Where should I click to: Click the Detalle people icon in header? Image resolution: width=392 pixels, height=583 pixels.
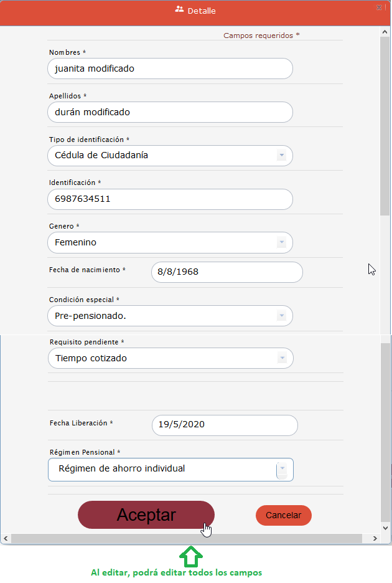(x=180, y=9)
